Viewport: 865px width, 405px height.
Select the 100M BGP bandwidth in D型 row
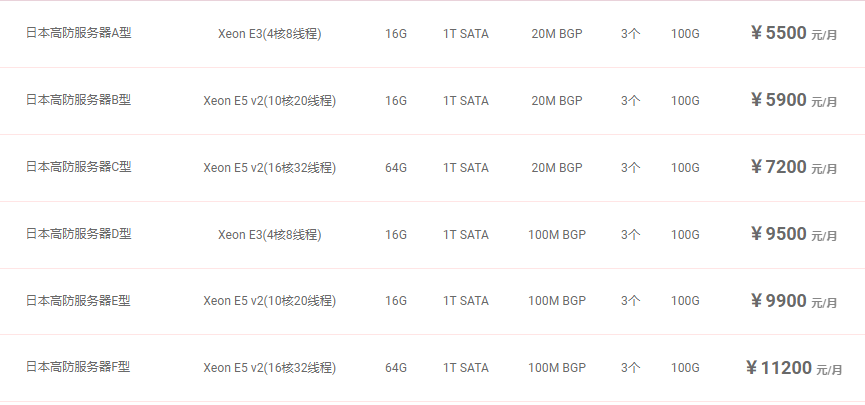[x=557, y=235]
